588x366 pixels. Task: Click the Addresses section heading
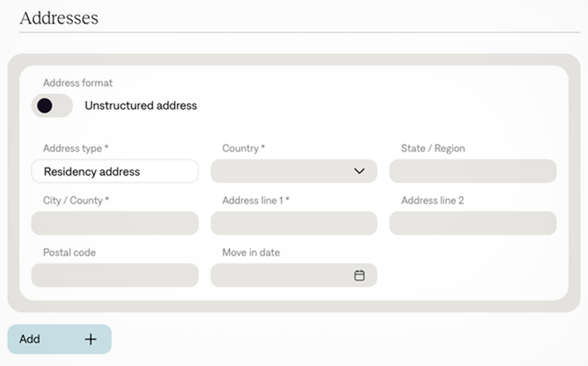click(59, 18)
